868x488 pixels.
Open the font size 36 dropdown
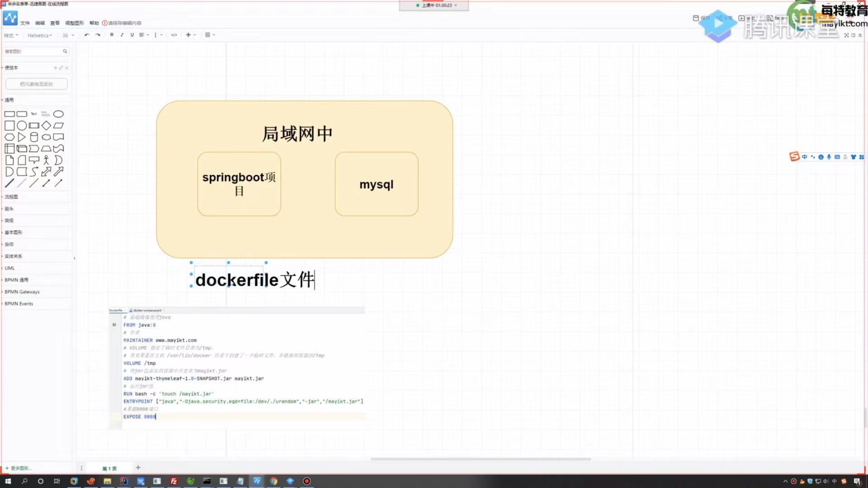68,35
